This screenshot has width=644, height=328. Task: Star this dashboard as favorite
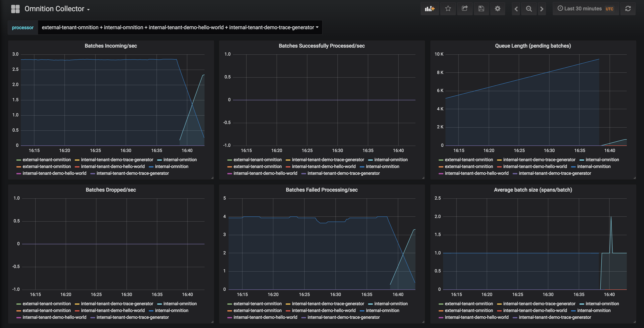[x=448, y=9]
